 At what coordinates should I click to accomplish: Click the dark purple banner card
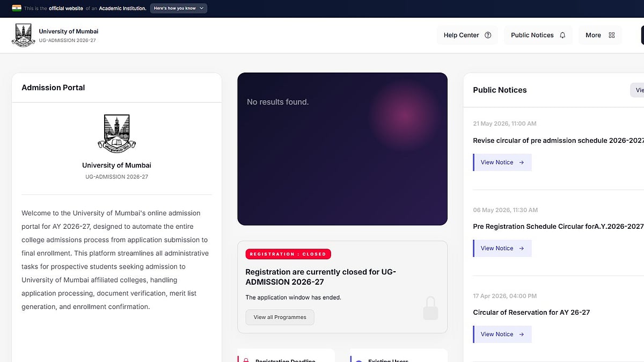342,149
